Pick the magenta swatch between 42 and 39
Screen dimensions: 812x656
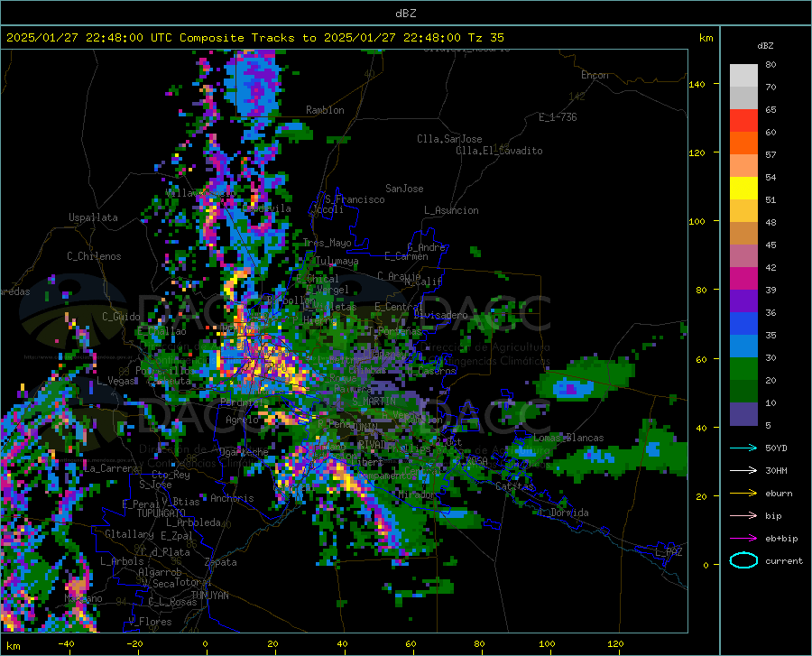coord(743,279)
